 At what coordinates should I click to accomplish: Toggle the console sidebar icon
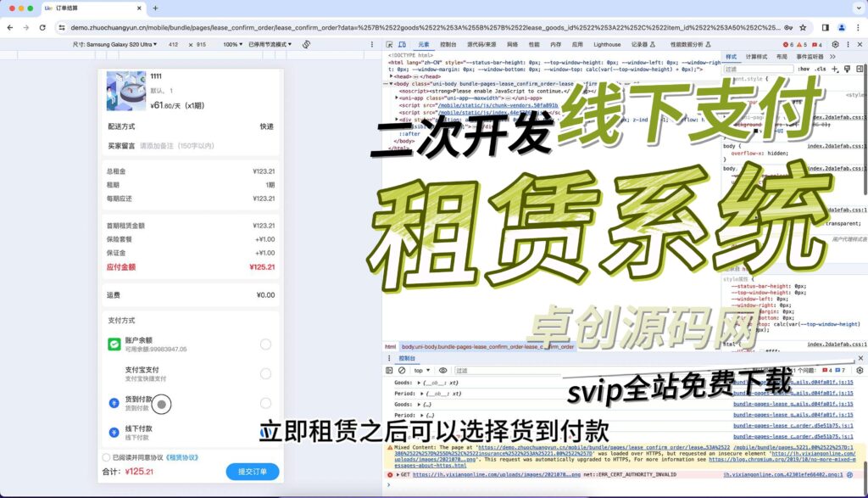pyautogui.click(x=389, y=370)
